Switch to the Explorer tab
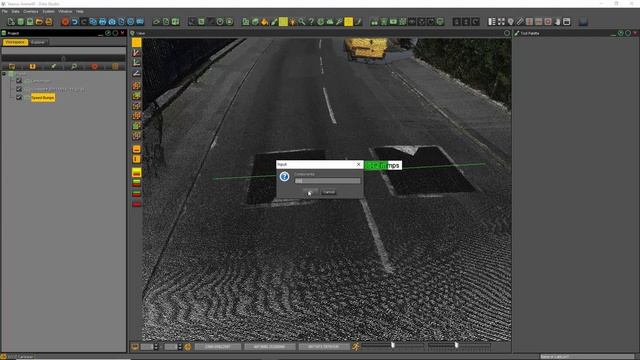The image size is (640, 360). tap(38, 42)
